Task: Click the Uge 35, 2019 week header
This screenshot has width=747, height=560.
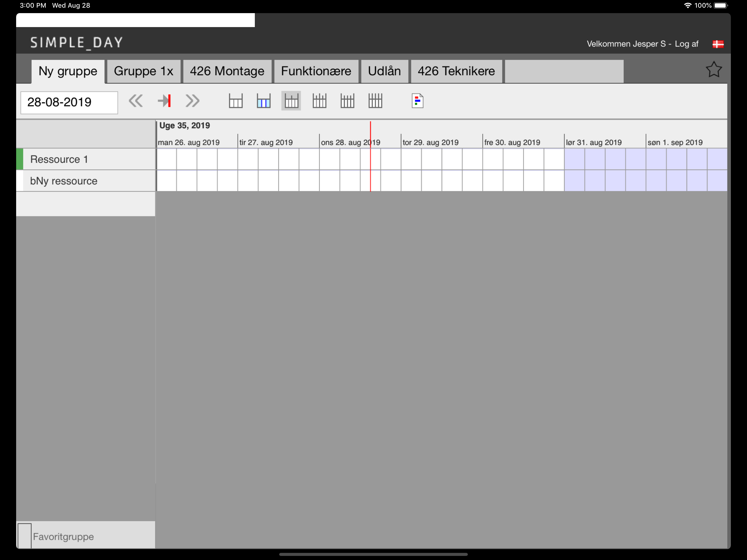Action: point(184,126)
